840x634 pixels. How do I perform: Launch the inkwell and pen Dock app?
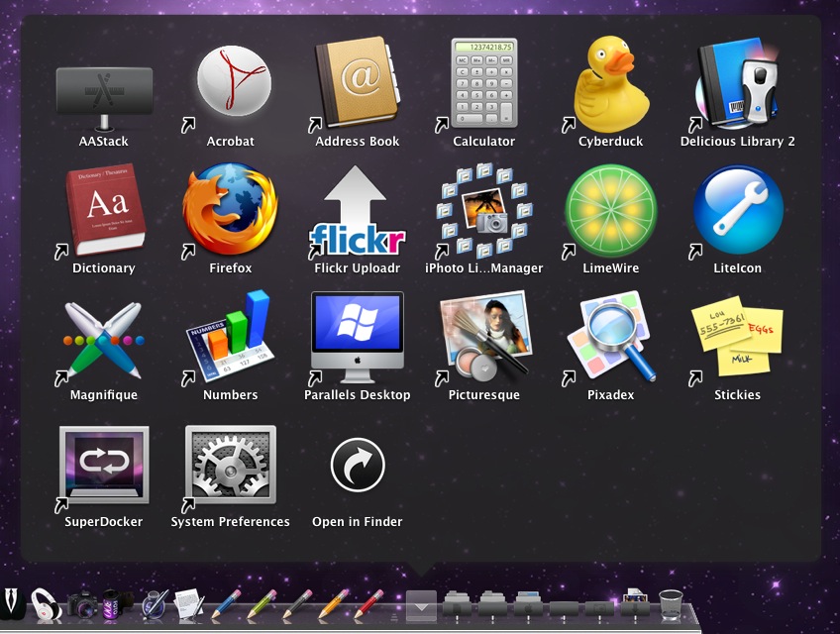[155, 604]
